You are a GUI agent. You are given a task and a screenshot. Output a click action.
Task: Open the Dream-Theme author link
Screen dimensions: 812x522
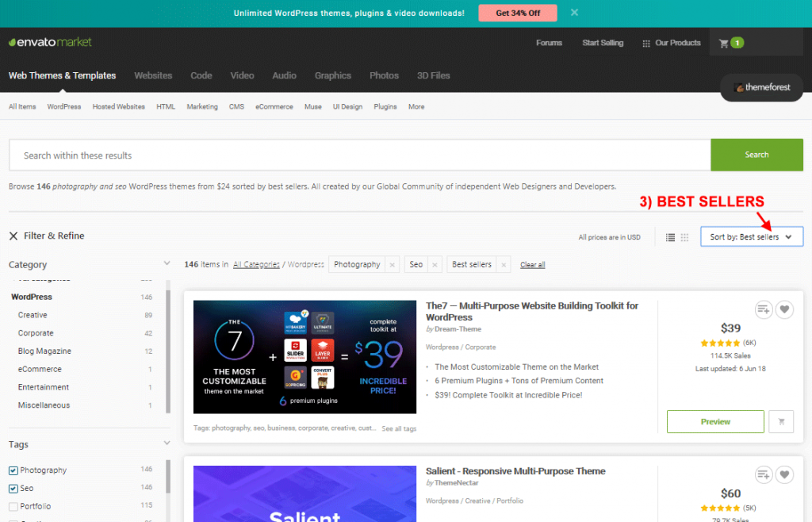click(x=458, y=329)
